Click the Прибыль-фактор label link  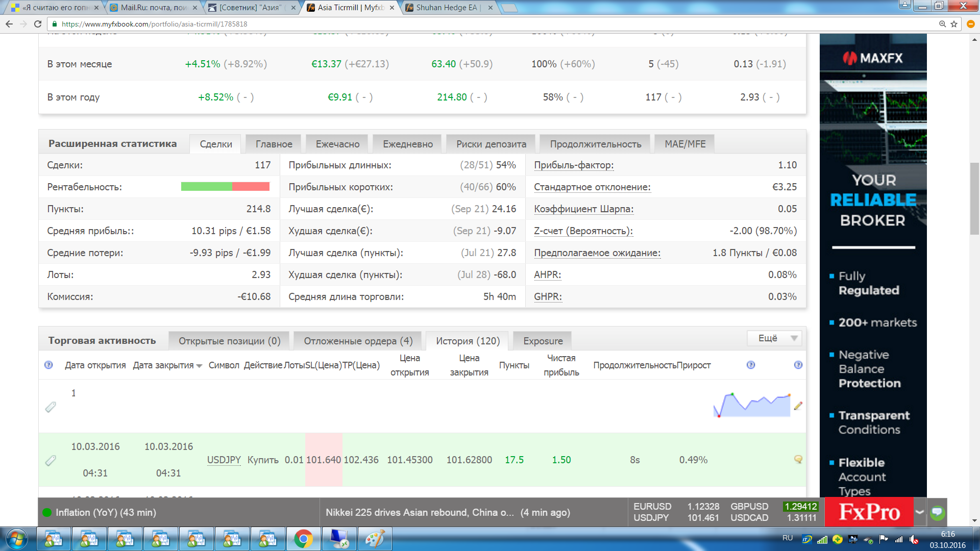[x=574, y=165]
